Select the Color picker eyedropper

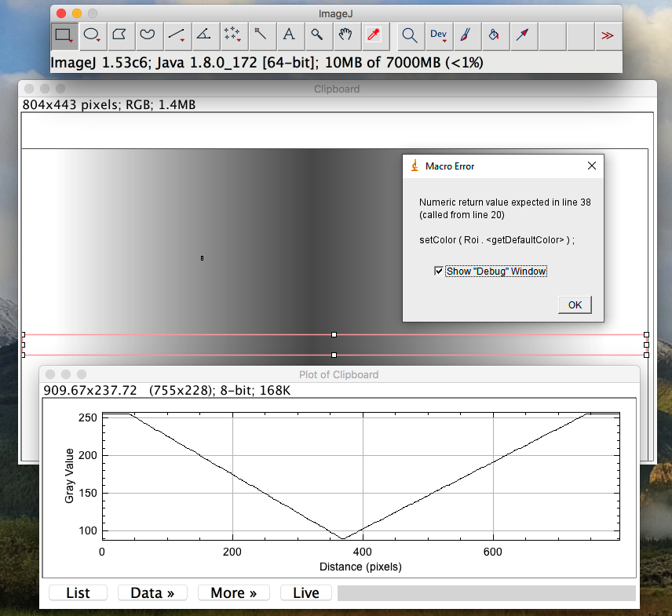(374, 36)
